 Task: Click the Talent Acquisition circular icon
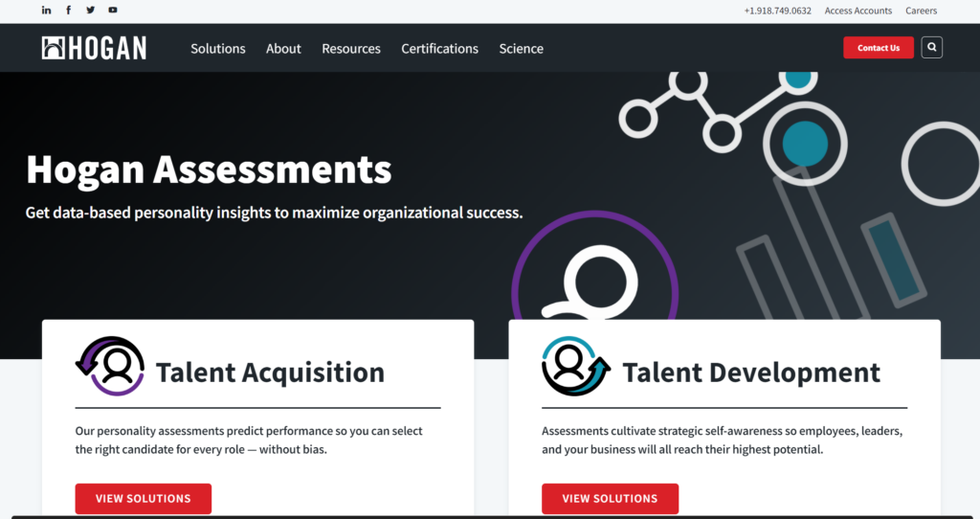click(110, 367)
